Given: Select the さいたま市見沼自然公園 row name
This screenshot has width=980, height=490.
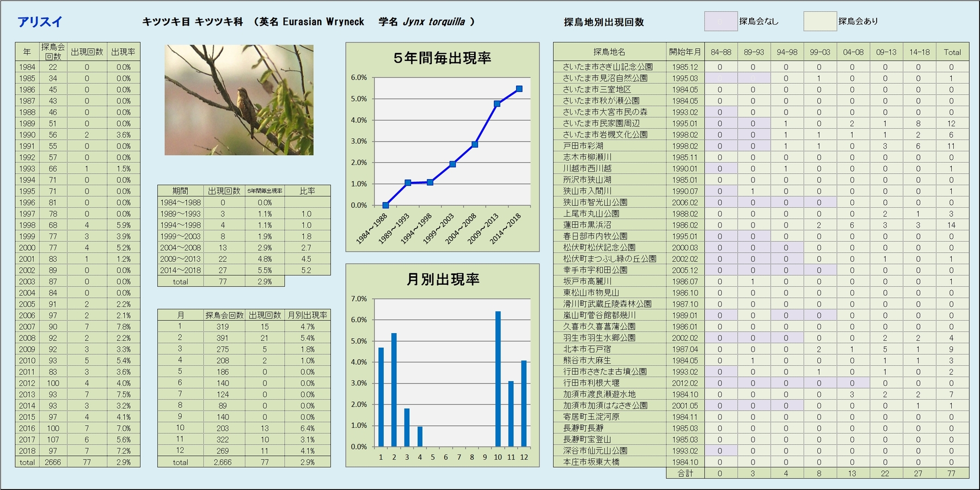Looking at the screenshot, I should click(605, 78).
